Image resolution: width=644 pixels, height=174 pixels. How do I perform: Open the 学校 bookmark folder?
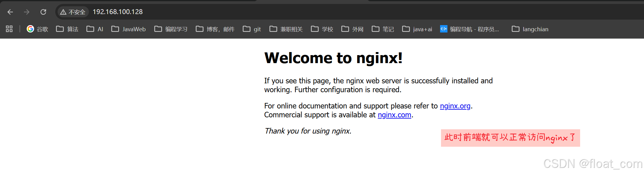tap(322, 29)
